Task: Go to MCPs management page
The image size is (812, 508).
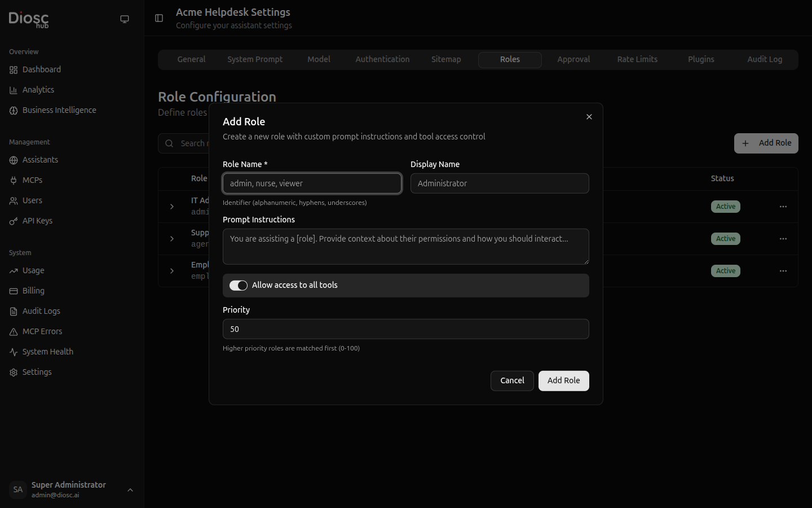Action: click(x=32, y=180)
